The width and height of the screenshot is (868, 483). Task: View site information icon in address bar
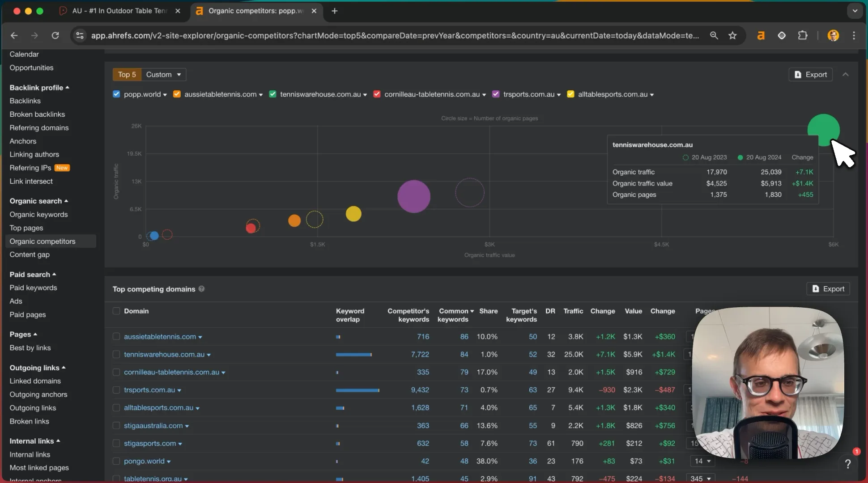click(x=80, y=35)
